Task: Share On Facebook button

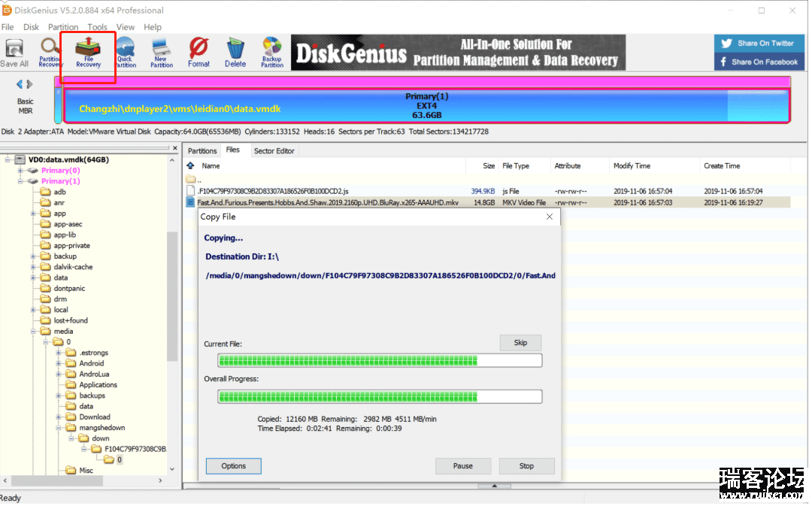Action: click(x=759, y=62)
